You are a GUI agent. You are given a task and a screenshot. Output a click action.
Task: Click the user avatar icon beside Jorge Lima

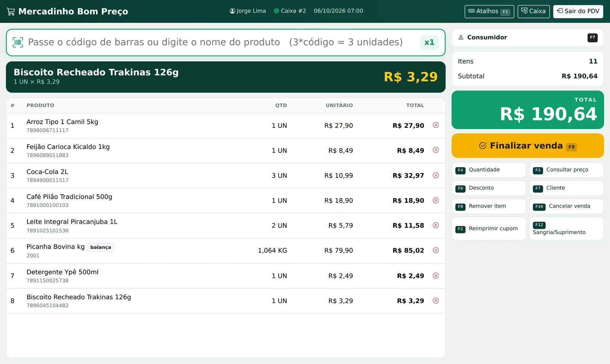pos(232,11)
